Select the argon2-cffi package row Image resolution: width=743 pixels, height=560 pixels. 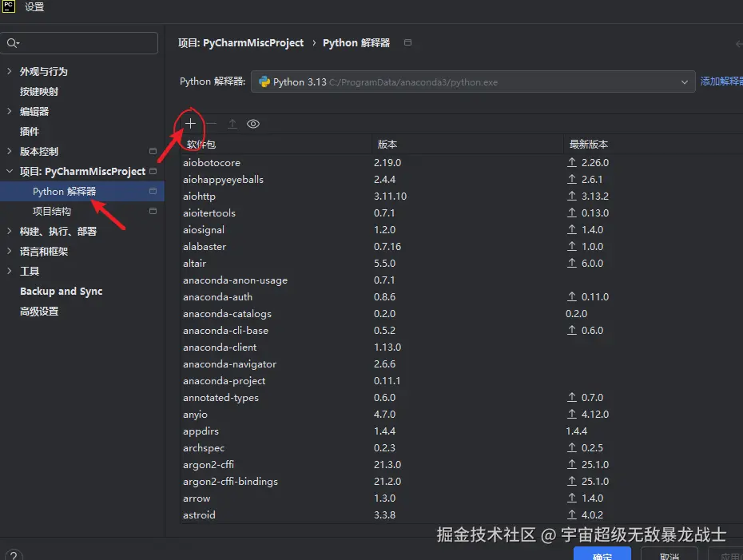click(462, 465)
